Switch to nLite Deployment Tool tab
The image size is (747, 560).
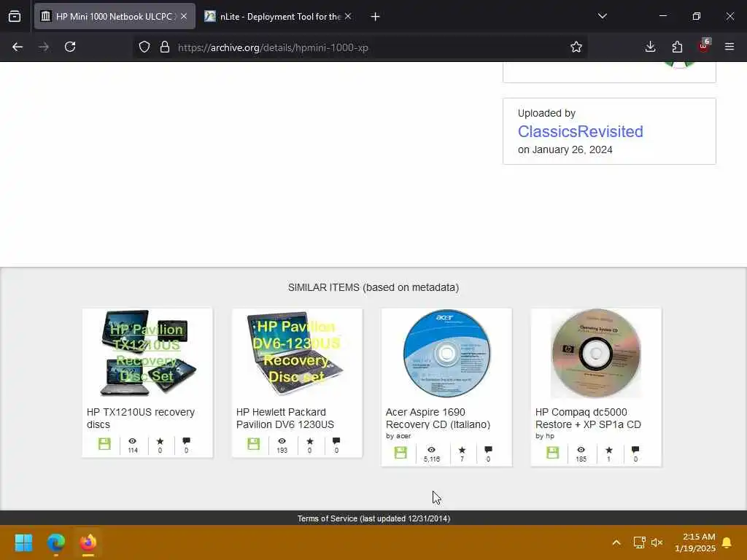(278, 16)
